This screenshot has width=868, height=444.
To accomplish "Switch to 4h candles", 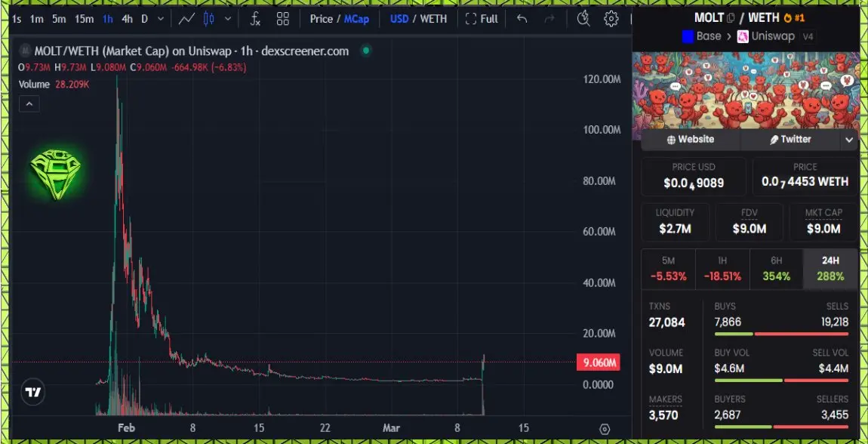I will coord(128,19).
